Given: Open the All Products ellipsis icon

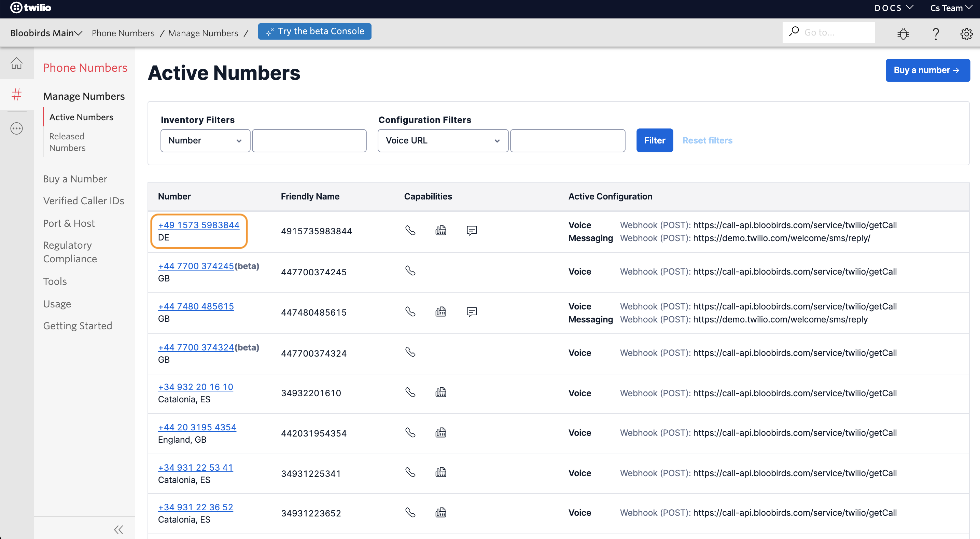Looking at the screenshot, I should click(x=16, y=129).
